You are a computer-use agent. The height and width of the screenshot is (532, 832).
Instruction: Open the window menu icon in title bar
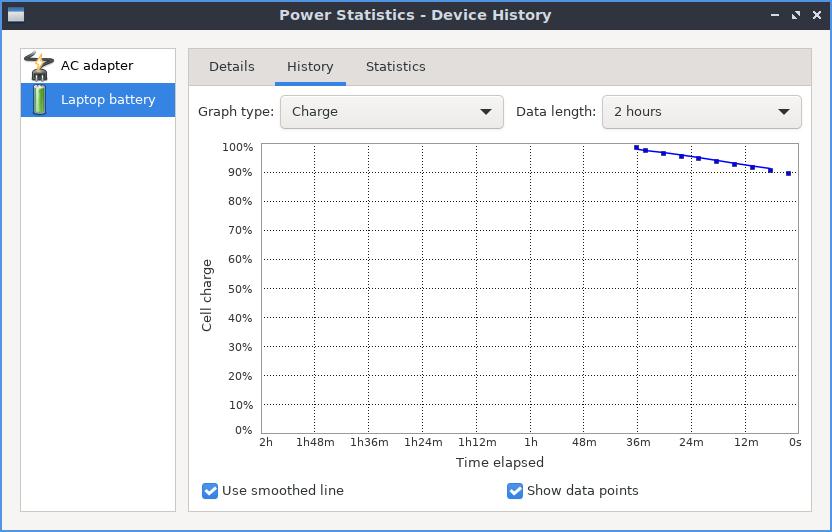[16, 15]
